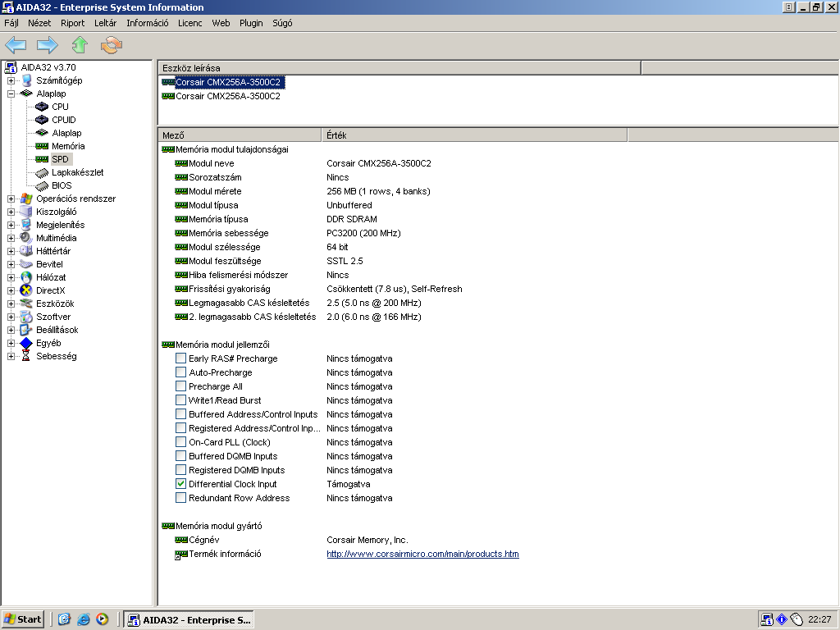840x630 pixels.
Task: Click the Bevitel input device icon
Action: pyautogui.click(x=26, y=264)
